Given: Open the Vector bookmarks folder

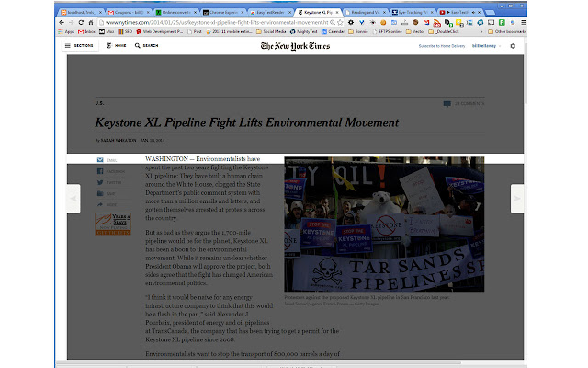Looking at the screenshot, I should (x=415, y=32).
